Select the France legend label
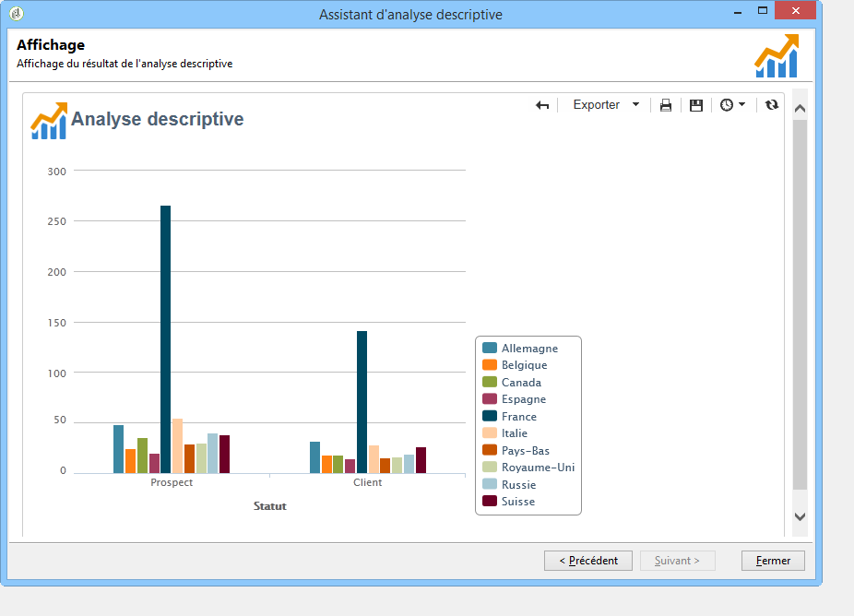Image resolution: width=854 pixels, height=616 pixels. tap(519, 417)
